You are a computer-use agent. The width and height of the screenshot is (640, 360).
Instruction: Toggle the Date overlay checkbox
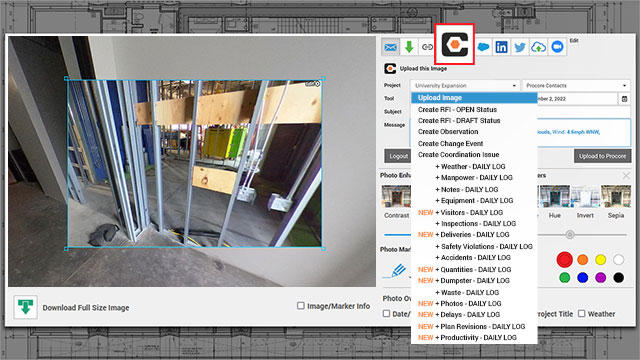click(x=386, y=313)
